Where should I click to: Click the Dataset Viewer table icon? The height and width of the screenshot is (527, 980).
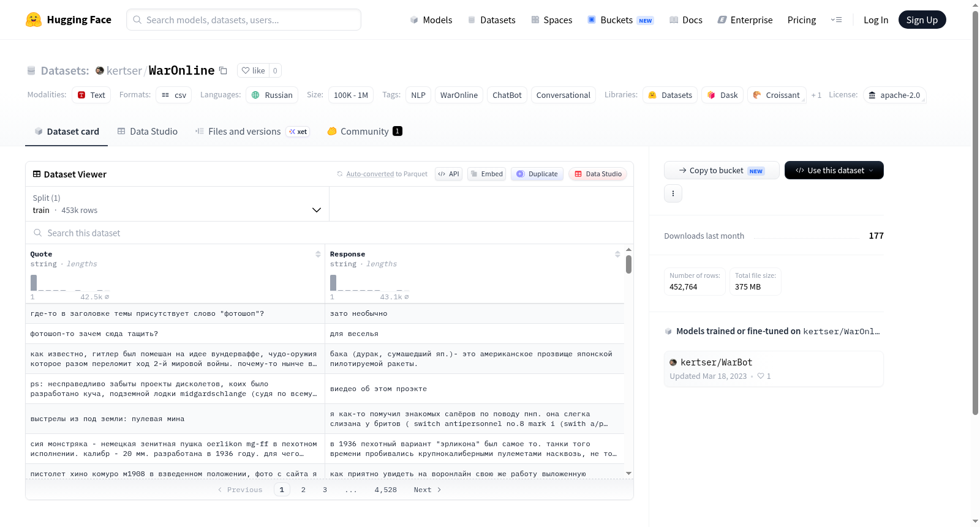coord(37,174)
